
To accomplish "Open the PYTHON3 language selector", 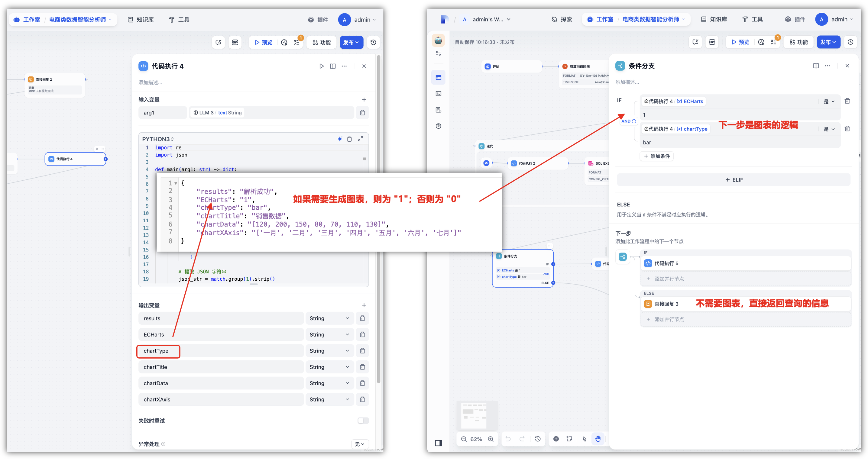I will 158,139.
